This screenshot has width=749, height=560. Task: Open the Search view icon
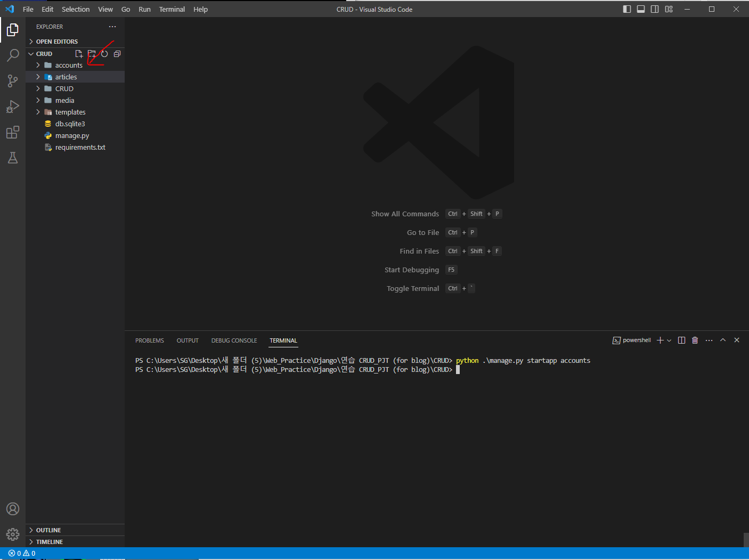point(13,55)
